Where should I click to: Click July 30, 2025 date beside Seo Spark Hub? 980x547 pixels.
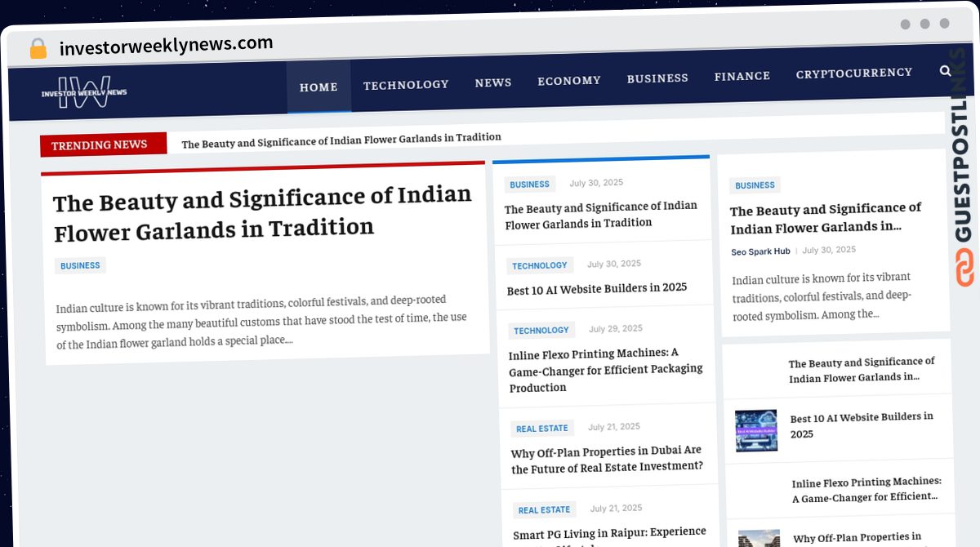[829, 250]
